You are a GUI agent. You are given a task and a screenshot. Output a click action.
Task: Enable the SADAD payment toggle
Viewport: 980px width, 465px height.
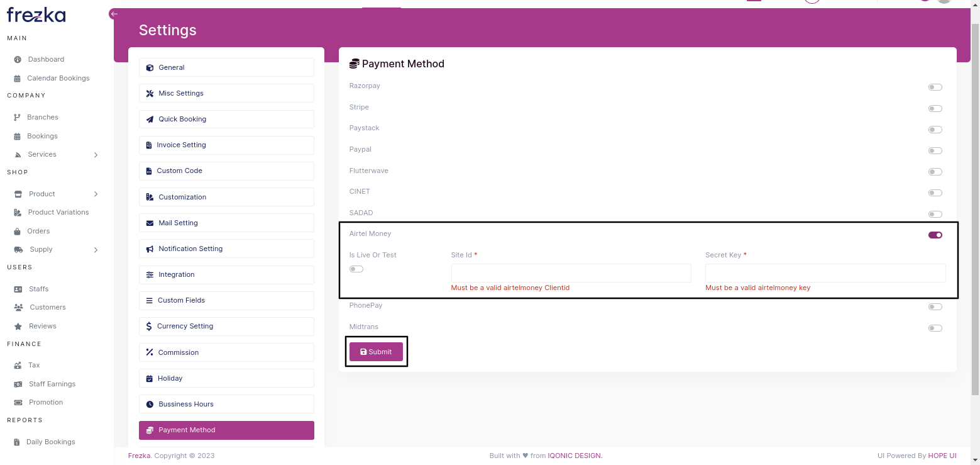coord(935,215)
